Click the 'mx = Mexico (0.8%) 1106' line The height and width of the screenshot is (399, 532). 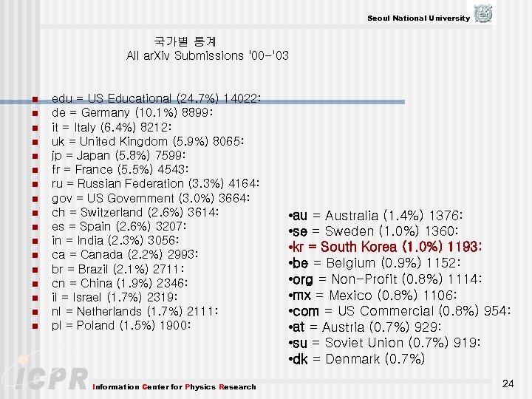tap(372, 295)
